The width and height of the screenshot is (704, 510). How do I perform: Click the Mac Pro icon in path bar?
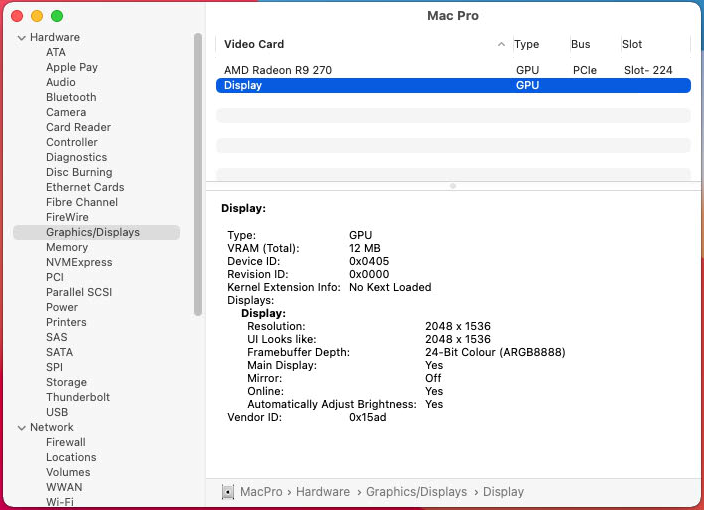[228, 492]
